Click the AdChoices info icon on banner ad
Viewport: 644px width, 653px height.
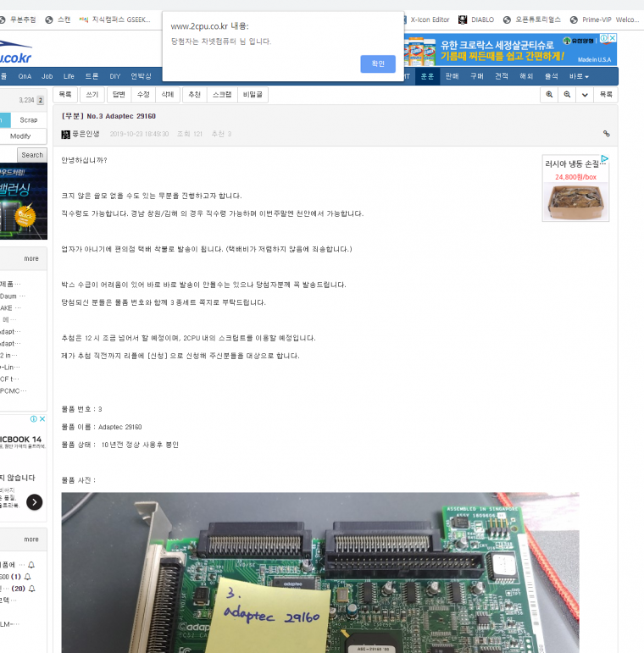(603, 38)
